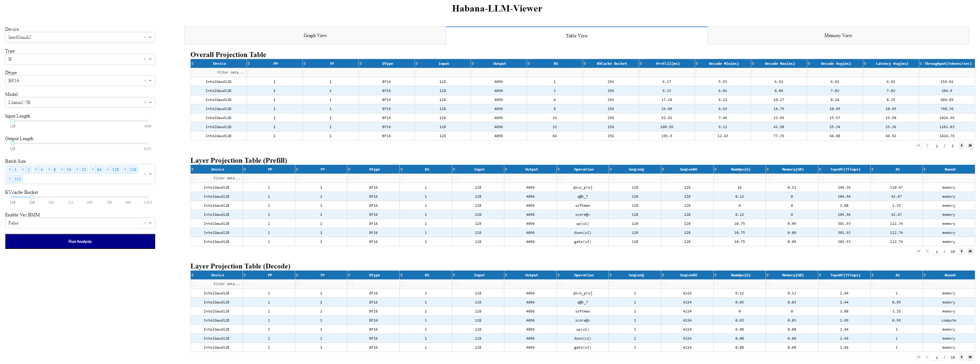Screen dimensions: 980x364
Task: Sort Decode layer table by SeqLenKV column
Action: click(663, 275)
